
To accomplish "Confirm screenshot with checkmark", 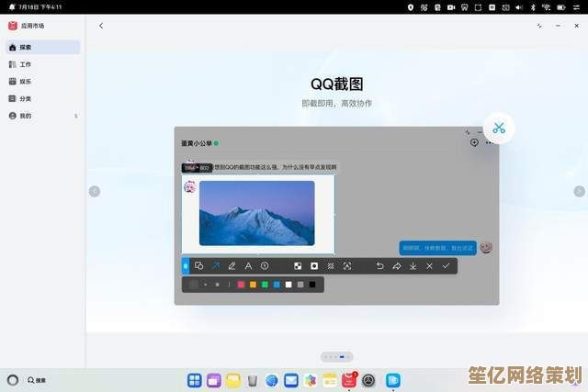I will click(x=446, y=266).
